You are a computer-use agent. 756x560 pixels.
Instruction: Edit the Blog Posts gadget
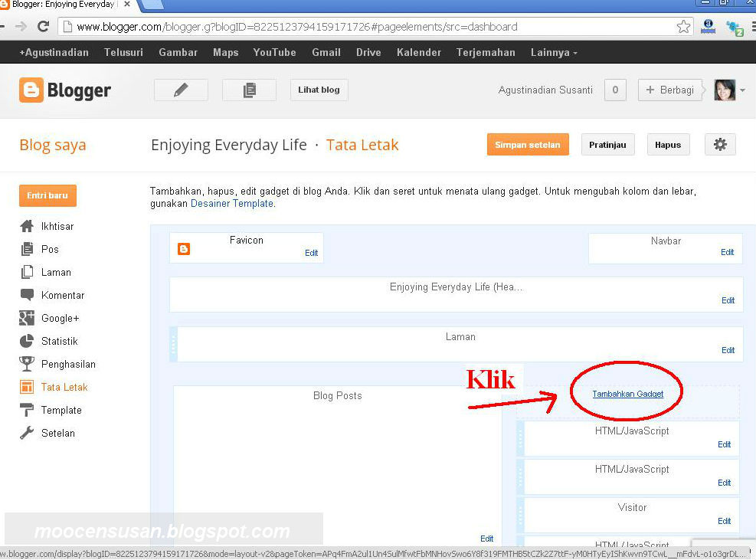pyautogui.click(x=486, y=539)
